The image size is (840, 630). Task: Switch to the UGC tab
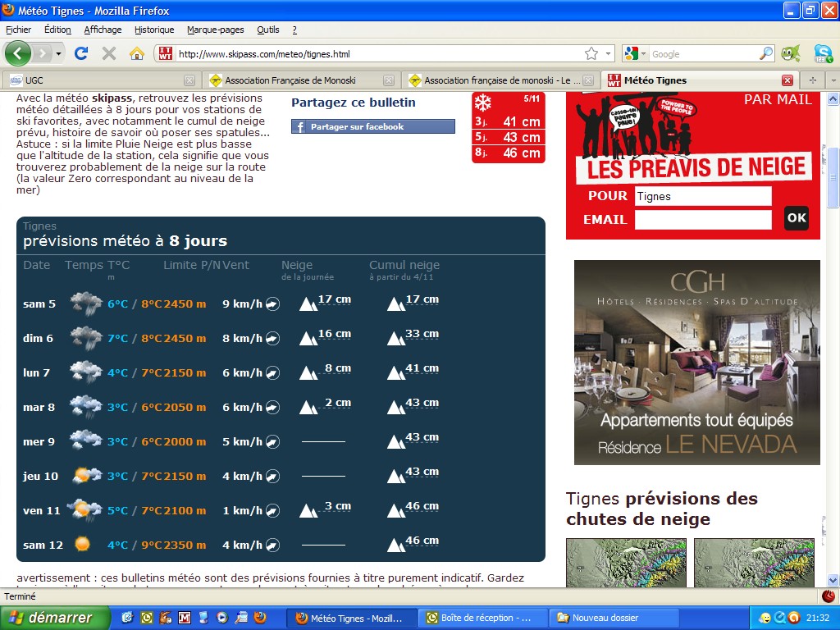click(x=102, y=80)
